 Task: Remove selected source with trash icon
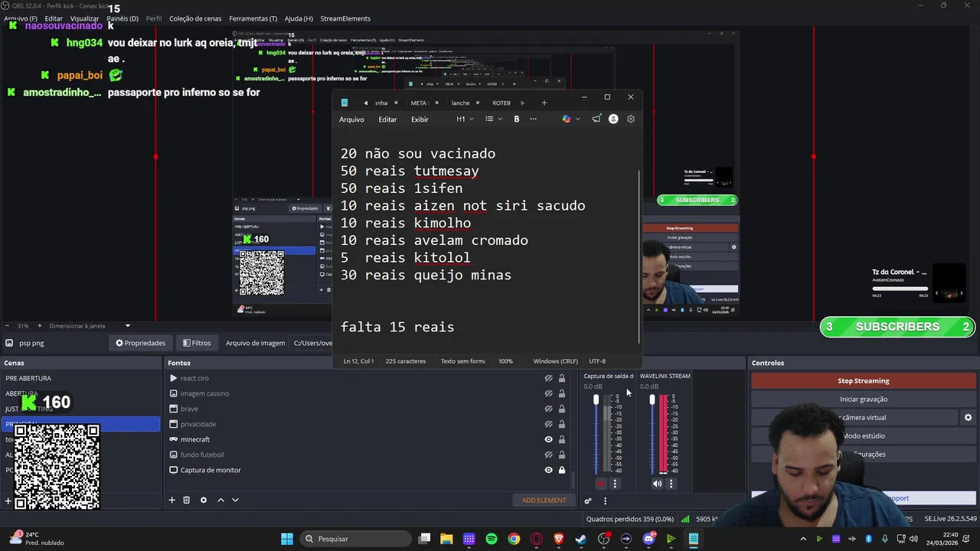pos(186,500)
